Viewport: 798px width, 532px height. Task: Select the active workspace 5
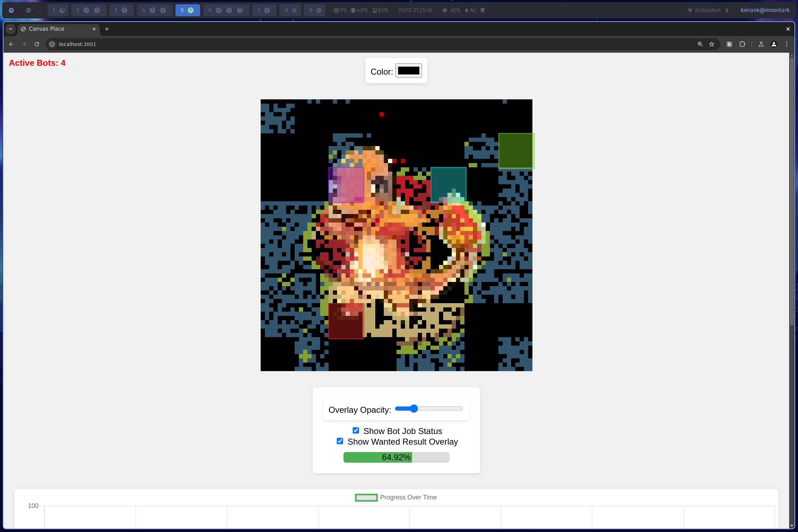point(187,10)
